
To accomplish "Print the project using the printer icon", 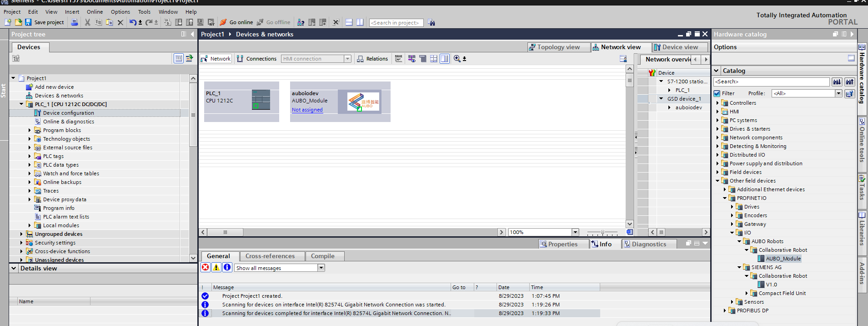I will (x=75, y=22).
